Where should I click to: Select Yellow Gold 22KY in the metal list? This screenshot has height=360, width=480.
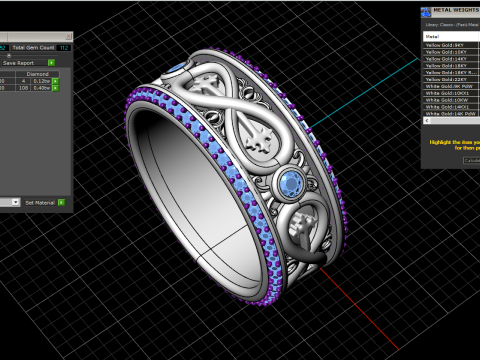click(451, 79)
